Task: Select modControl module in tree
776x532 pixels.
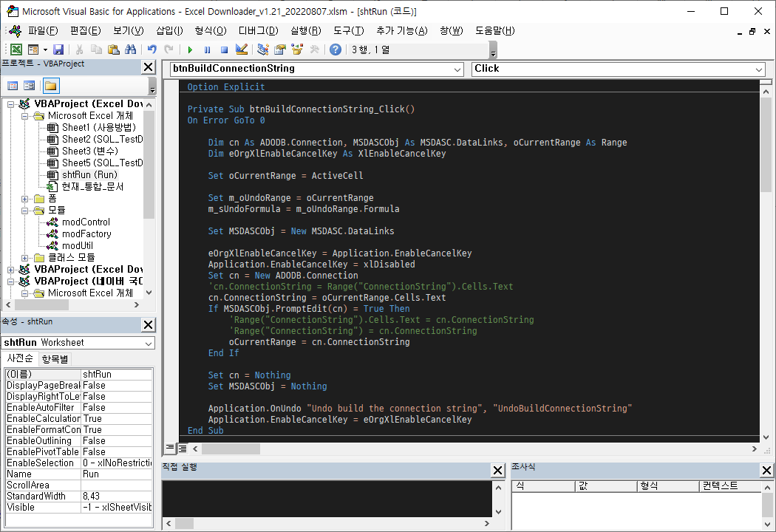Action: [86, 222]
